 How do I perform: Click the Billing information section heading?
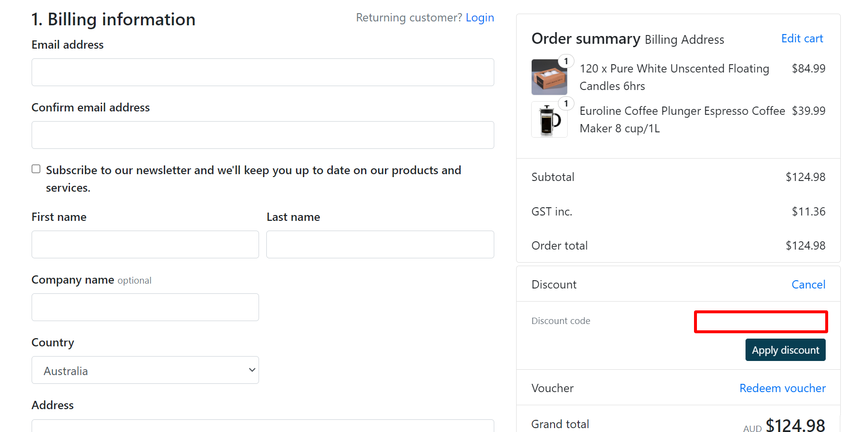[x=113, y=19]
